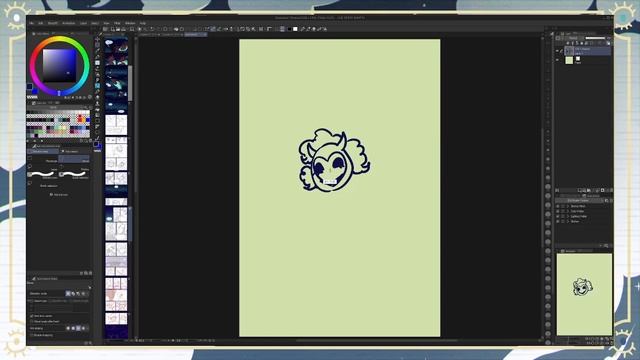
Task: Open the auto action set dropdown
Action: [579, 201]
